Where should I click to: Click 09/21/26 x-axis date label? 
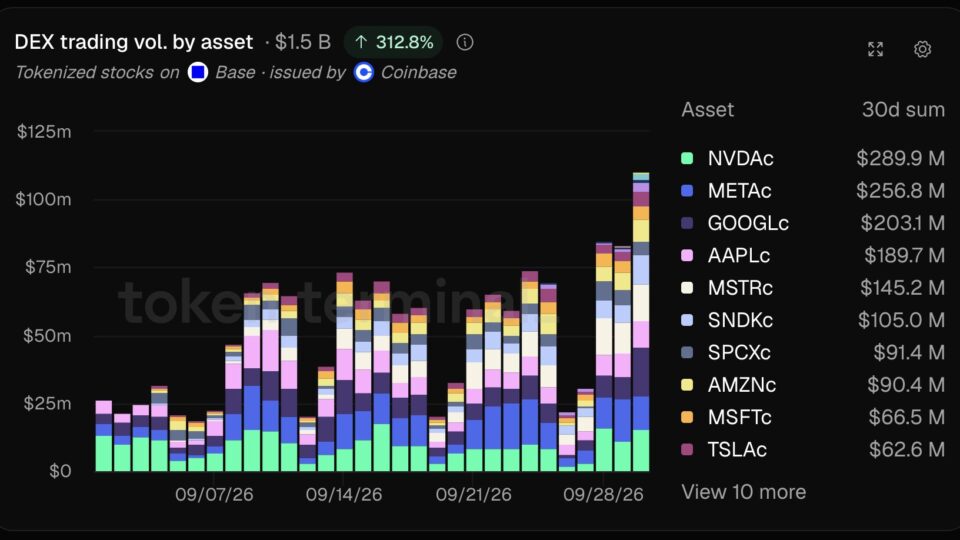474,495
